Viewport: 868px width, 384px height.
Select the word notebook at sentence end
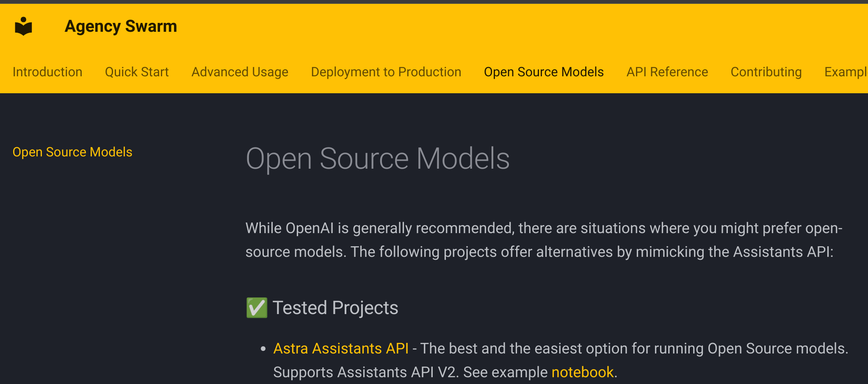582,372
